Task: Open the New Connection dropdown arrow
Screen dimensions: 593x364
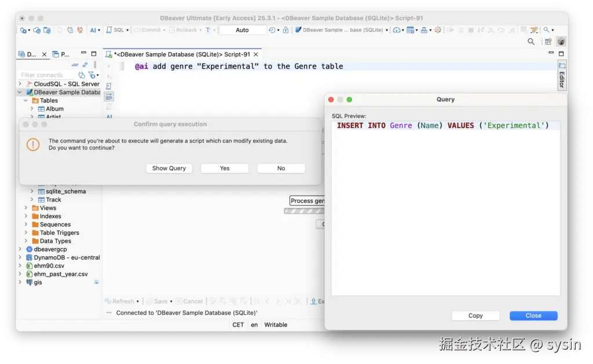Action: [x=29, y=30]
